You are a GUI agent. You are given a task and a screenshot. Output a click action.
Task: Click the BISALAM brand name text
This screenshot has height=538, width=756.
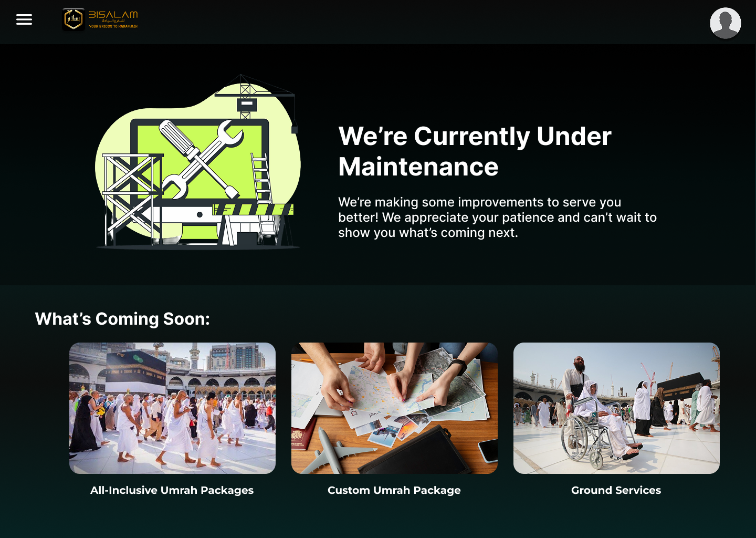[x=113, y=15]
